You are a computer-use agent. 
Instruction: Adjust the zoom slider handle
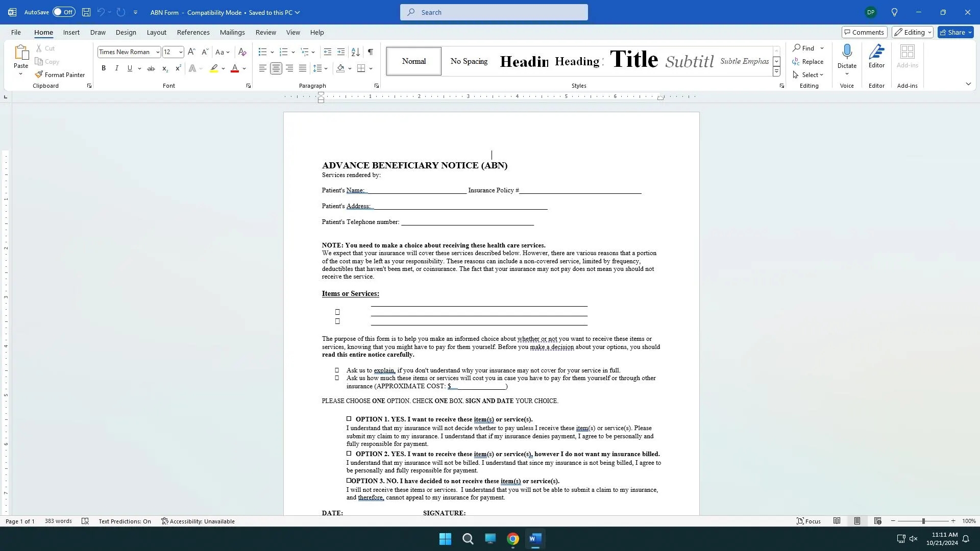click(923, 521)
